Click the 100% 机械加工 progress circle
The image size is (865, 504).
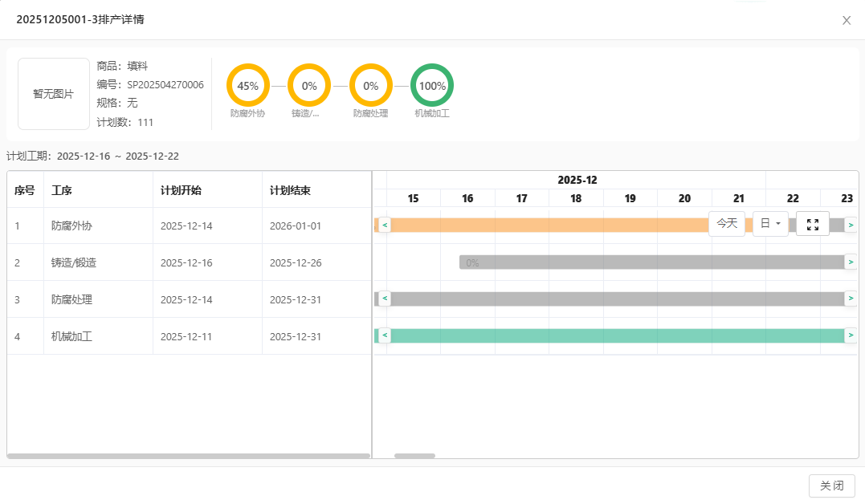(x=432, y=85)
